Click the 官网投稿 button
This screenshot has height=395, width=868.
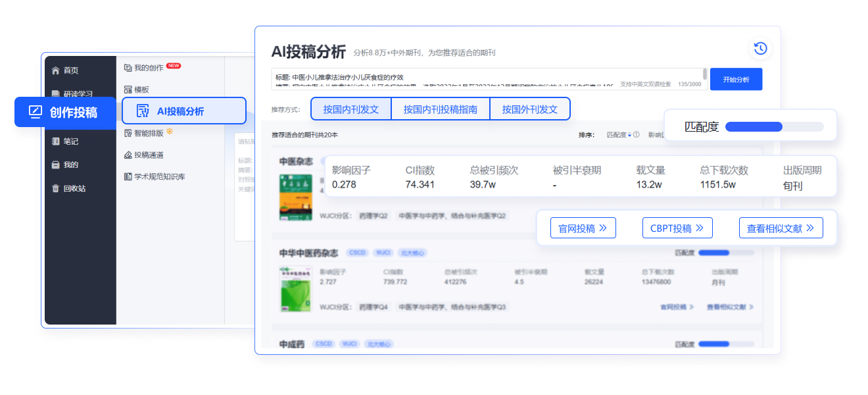coord(583,228)
